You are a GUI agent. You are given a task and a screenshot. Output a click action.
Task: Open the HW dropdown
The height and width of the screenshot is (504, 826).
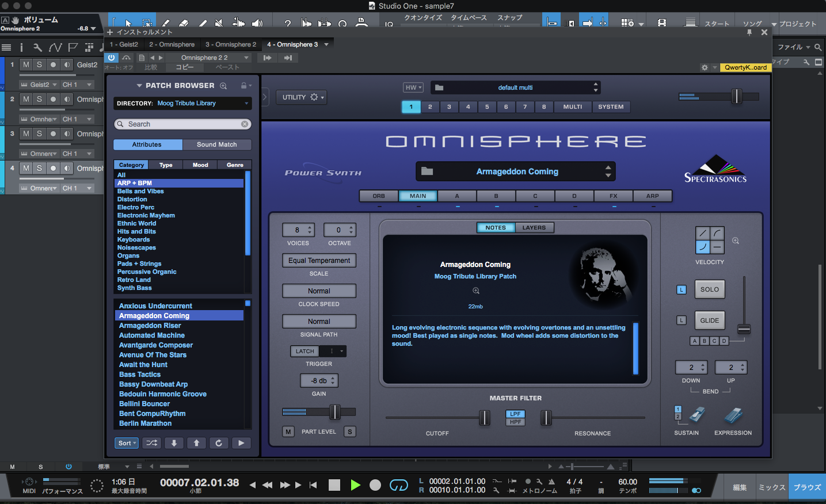click(x=413, y=87)
